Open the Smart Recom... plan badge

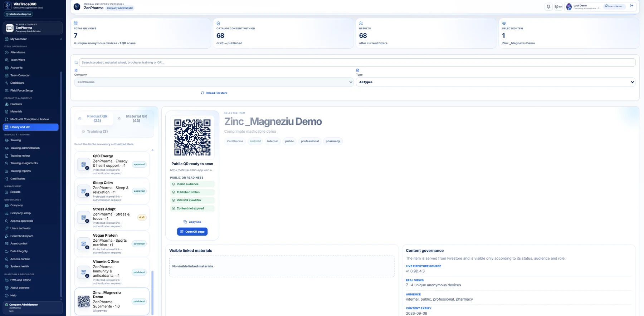click(x=615, y=6)
